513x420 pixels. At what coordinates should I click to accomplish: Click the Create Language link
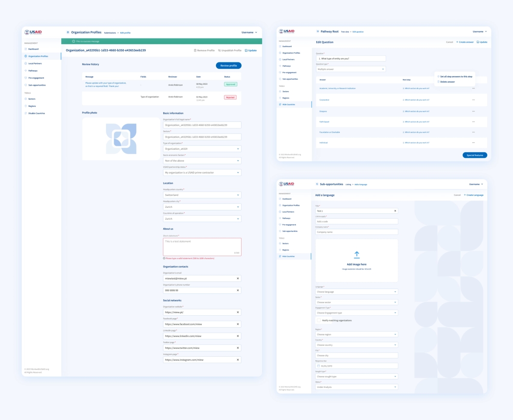[474, 195]
